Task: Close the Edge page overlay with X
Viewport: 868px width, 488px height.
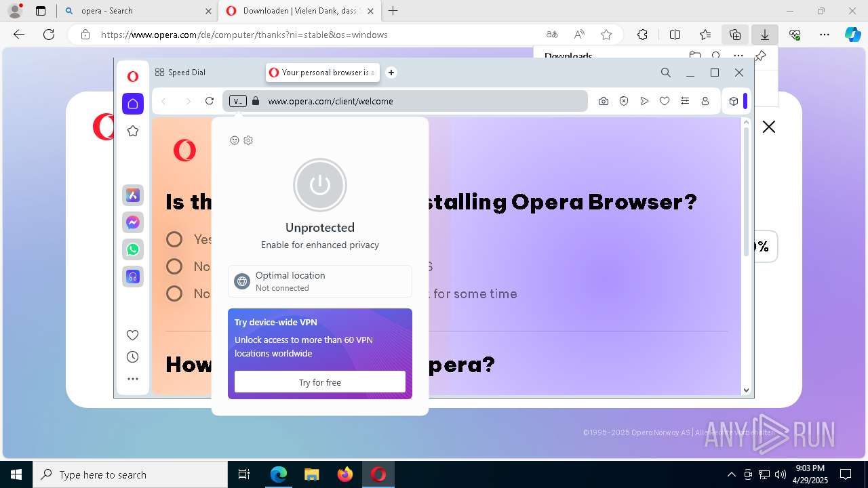Action: tap(769, 127)
